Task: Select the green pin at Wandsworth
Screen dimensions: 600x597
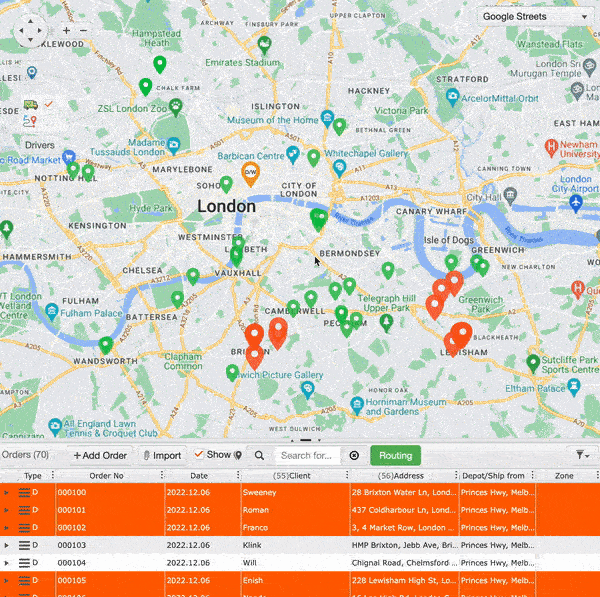Action: 106,345
